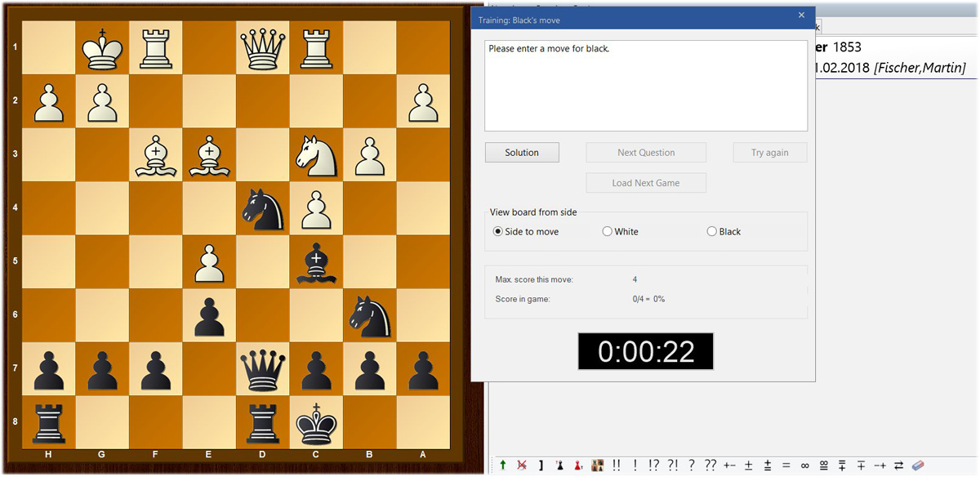Insert the double question mark blunder symbol

point(710,465)
